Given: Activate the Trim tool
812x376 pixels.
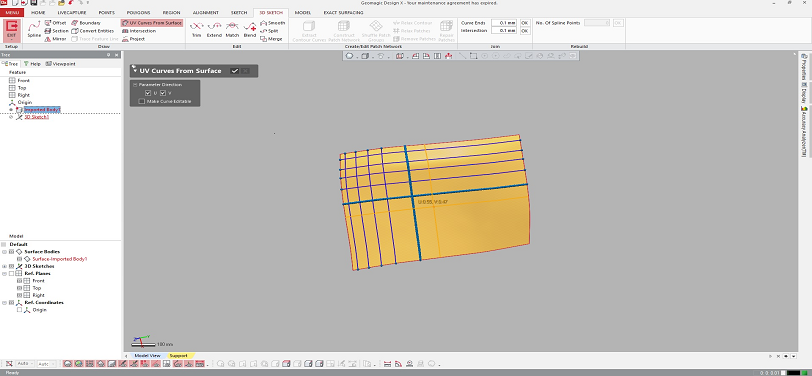Looking at the screenshot, I should point(196,29).
